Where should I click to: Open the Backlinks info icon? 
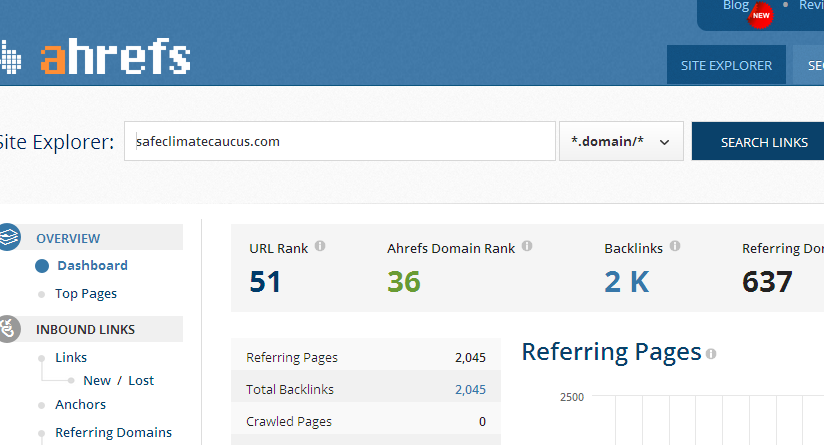[x=675, y=246]
